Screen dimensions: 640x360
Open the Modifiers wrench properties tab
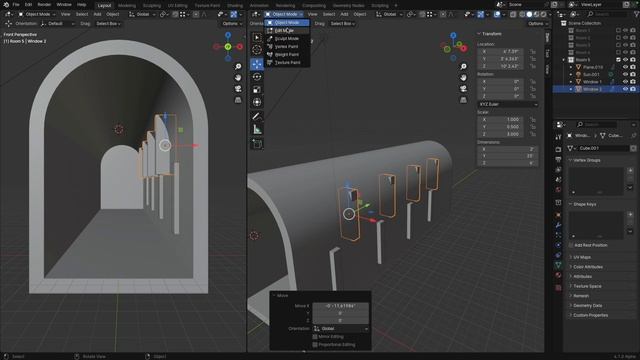(x=558, y=225)
